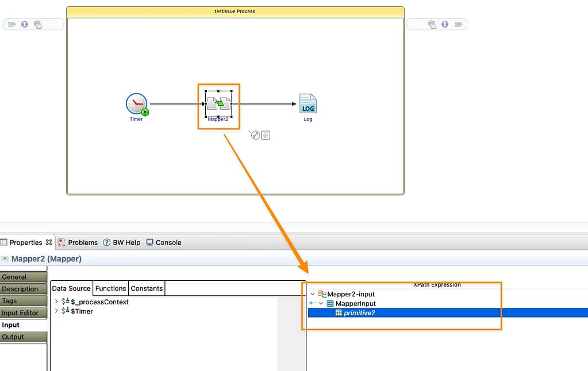Expand the $Timer tree node

tap(56, 311)
